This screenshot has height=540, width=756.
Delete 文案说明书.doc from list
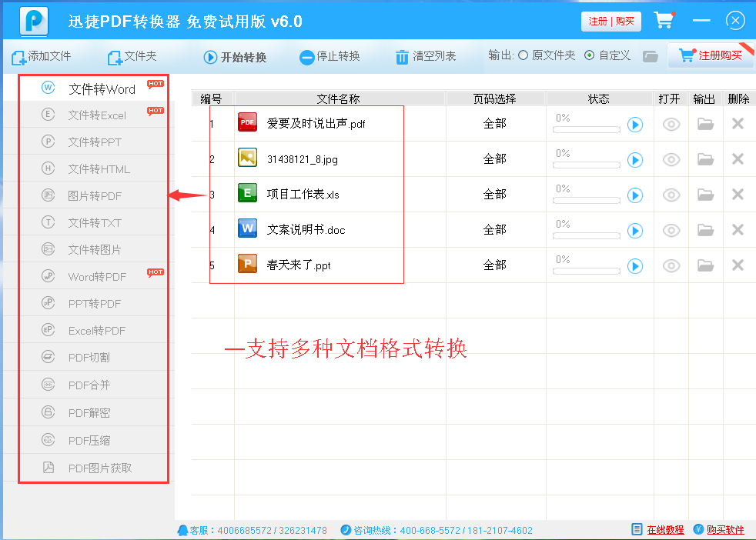(738, 230)
